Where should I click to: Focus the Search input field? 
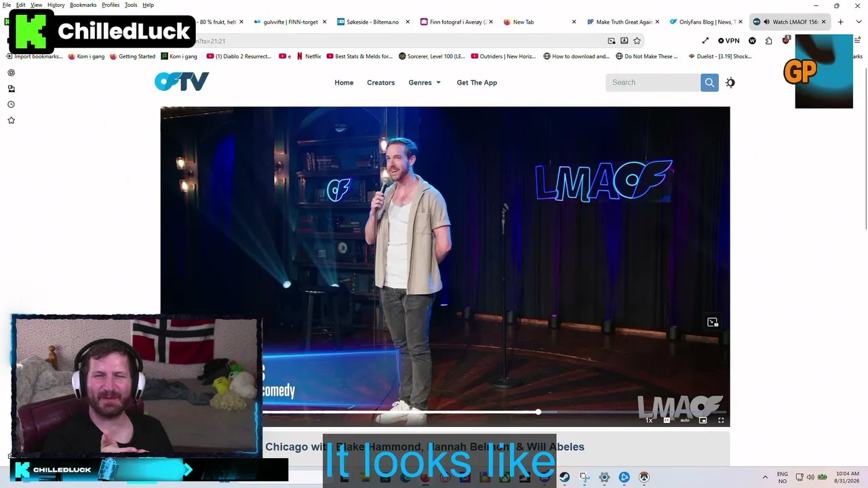653,83
